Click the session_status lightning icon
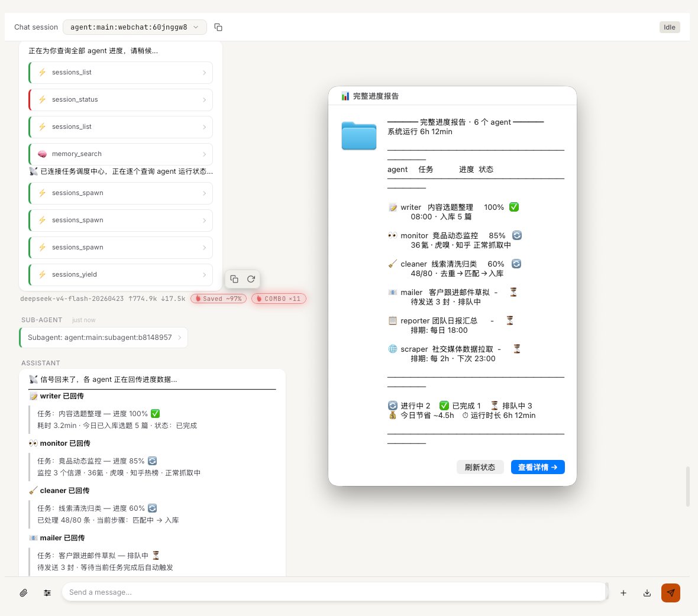Viewport: 698px width, 616px height. tap(42, 100)
